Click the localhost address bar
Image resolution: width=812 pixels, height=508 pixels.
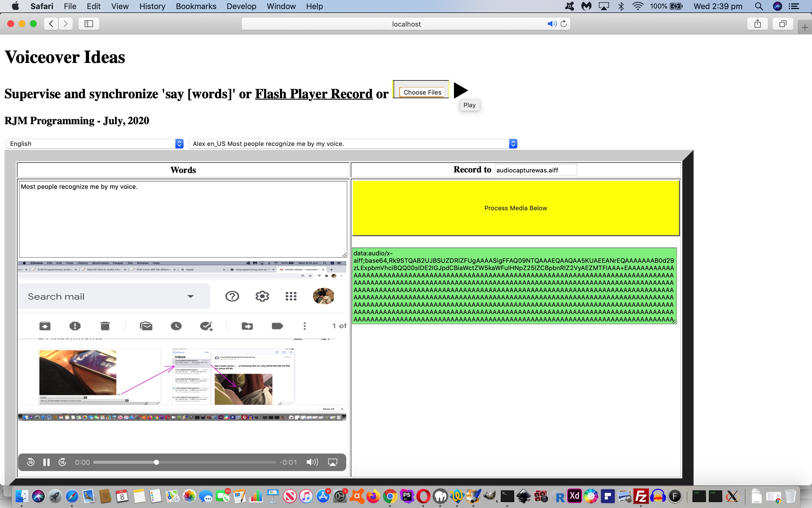click(x=406, y=24)
